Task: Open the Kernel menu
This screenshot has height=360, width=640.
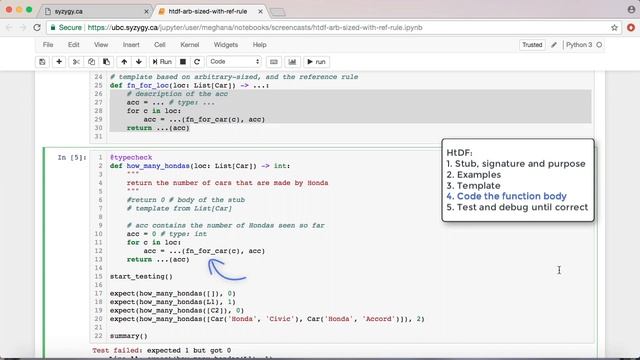Action: coord(189,45)
